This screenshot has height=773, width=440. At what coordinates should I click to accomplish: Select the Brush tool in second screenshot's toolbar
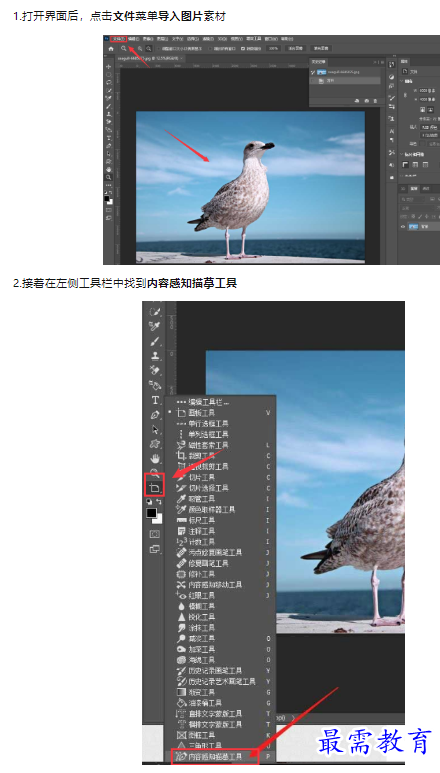pyautogui.click(x=155, y=341)
